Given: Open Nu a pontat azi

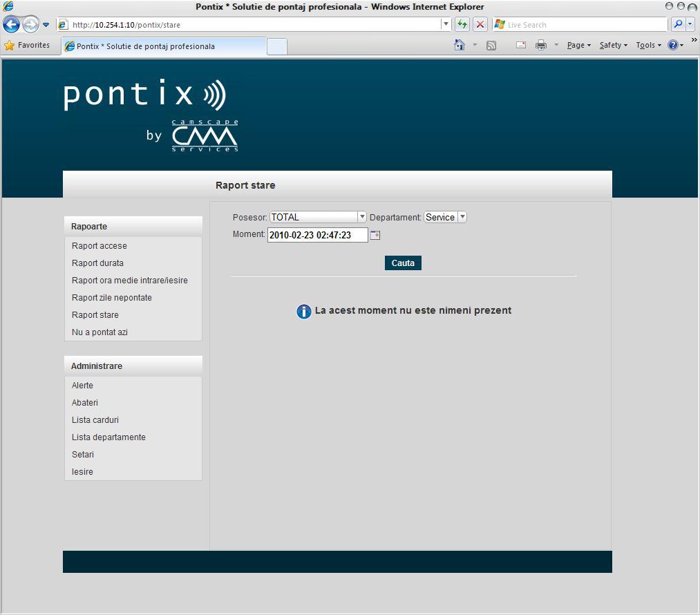Looking at the screenshot, I should [100, 332].
